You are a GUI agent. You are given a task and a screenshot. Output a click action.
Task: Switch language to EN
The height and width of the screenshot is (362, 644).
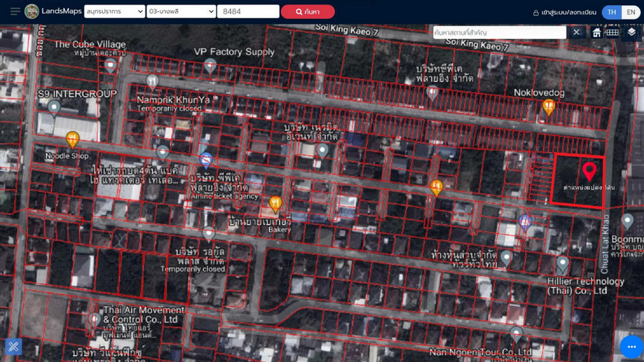631,12
